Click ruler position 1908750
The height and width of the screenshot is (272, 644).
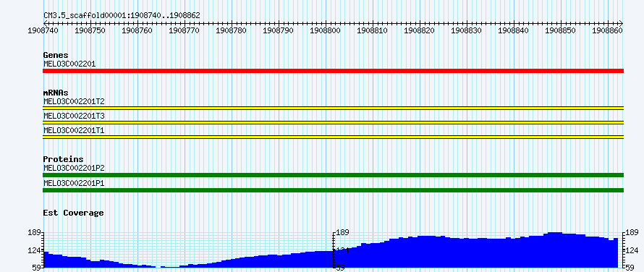click(x=90, y=30)
